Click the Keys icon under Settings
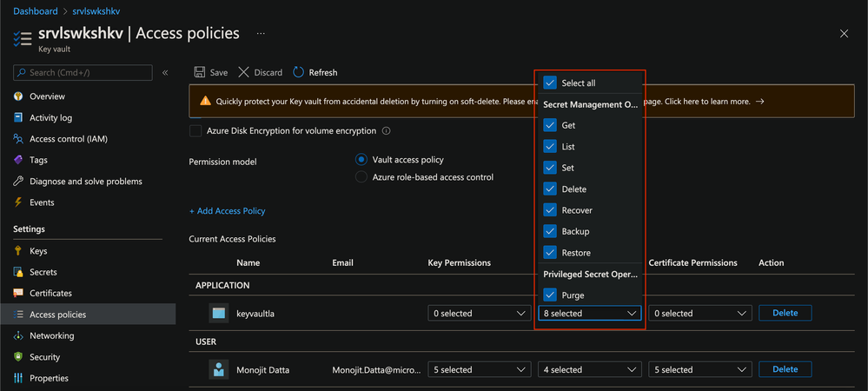This screenshot has width=868, height=391. click(x=18, y=251)
